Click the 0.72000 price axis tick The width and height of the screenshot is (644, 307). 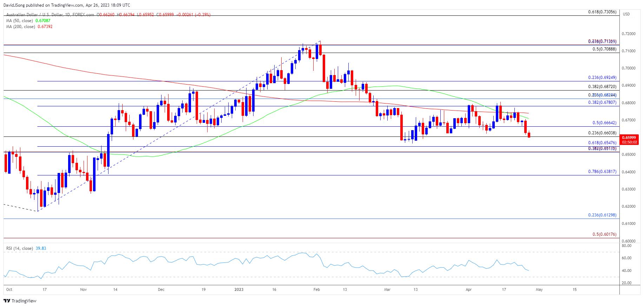629,34
